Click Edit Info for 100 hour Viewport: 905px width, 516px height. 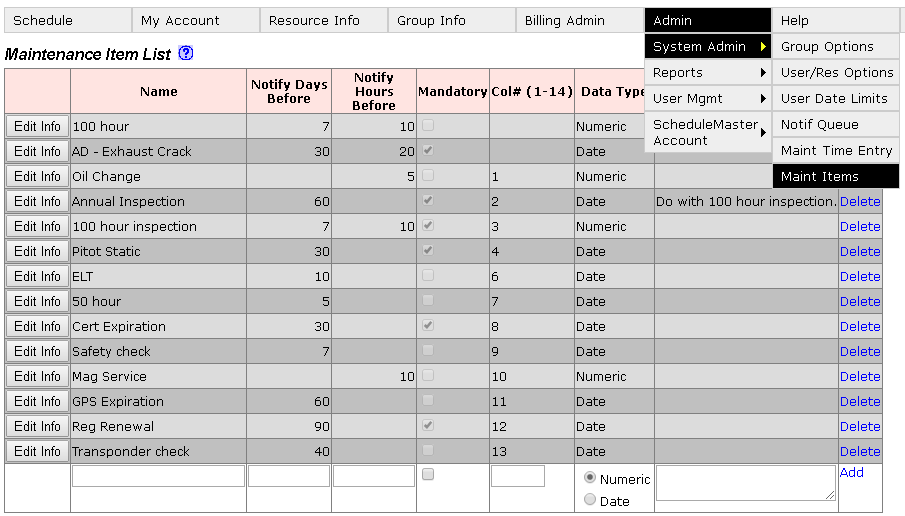pos(38,126)
